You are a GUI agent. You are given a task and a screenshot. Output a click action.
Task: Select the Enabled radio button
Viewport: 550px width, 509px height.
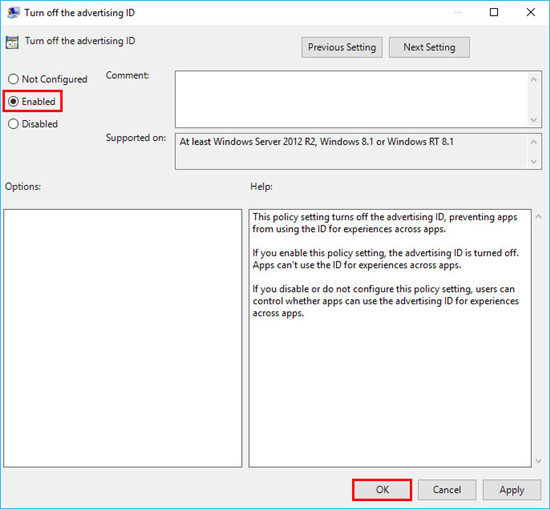click(13, 101)
